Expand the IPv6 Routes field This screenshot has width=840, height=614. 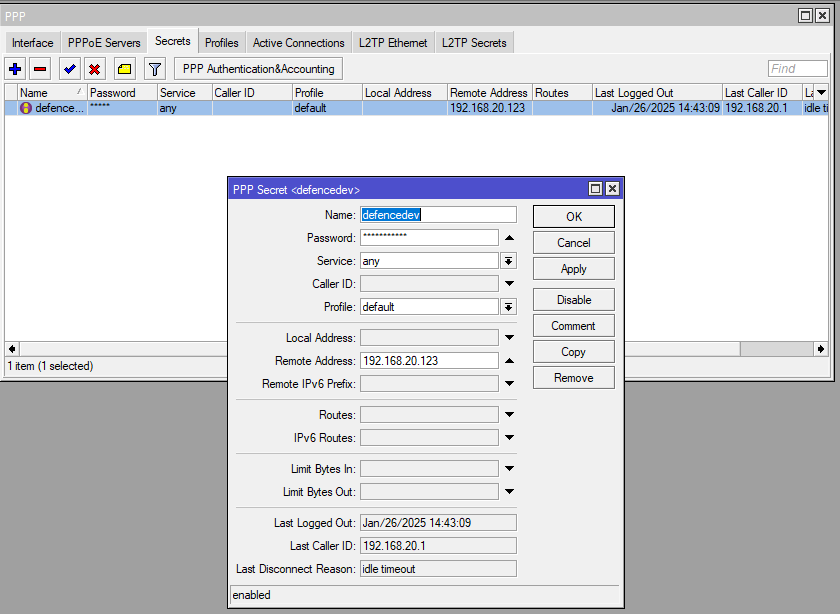pyautogui.click(x=509, y=438)
